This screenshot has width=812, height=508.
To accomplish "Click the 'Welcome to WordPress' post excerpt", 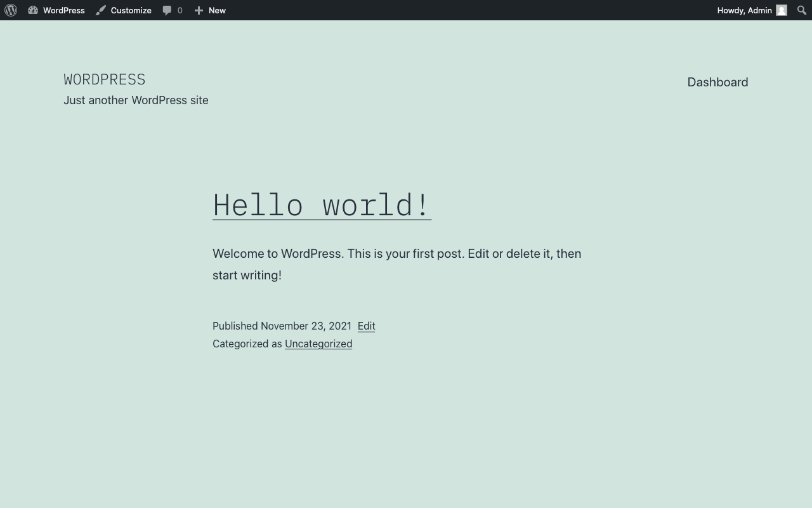I will (x=397, y=264).
